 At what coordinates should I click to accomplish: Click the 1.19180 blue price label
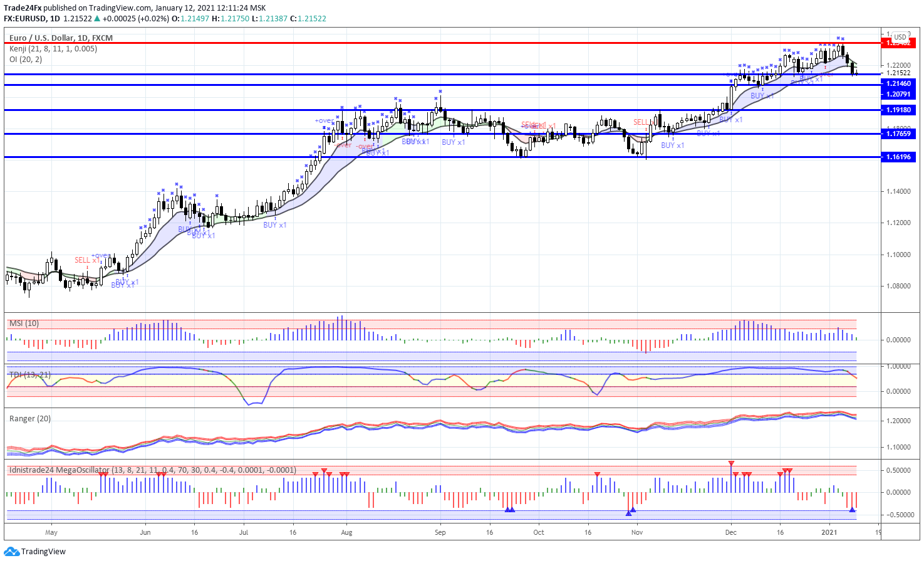pyautogui.click(x=898, y=110)
